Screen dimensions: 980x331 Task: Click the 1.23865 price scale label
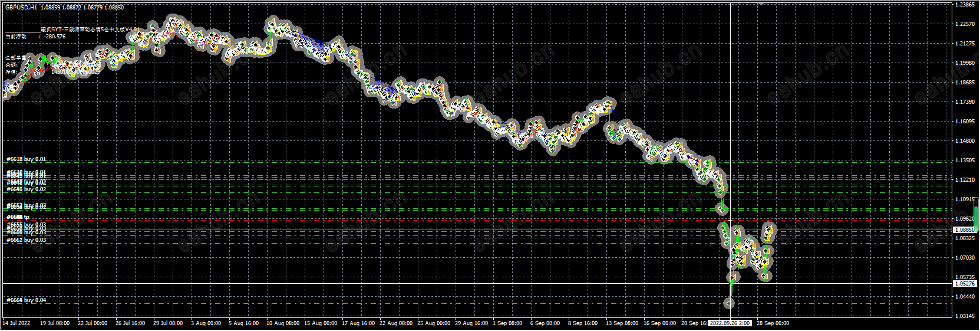(965, 5)
